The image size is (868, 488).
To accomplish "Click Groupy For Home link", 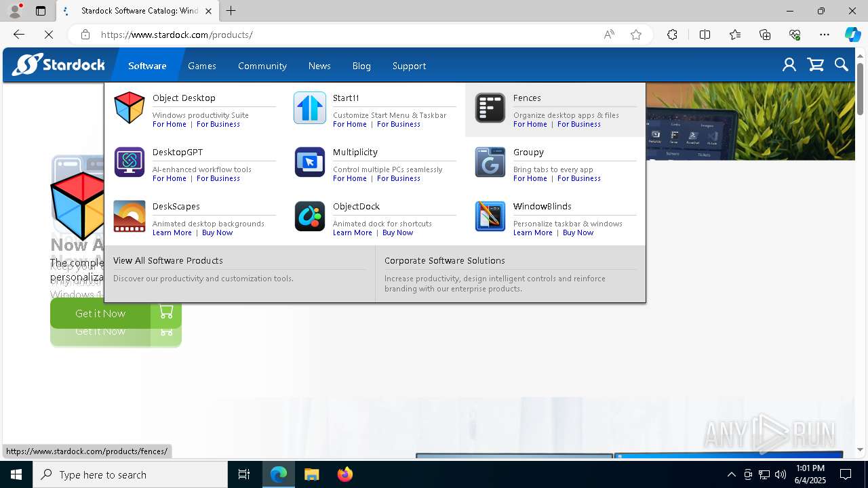I will (x=530, y=178).
